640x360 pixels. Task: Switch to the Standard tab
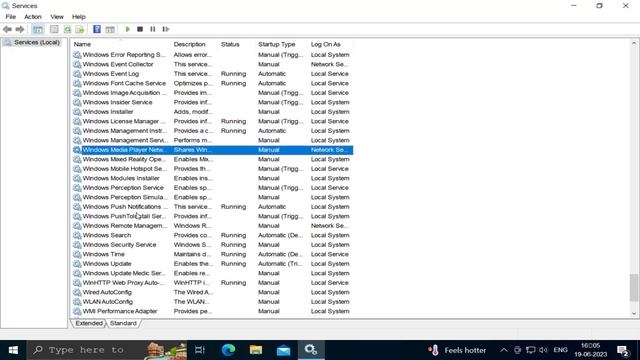coord(123,323)
